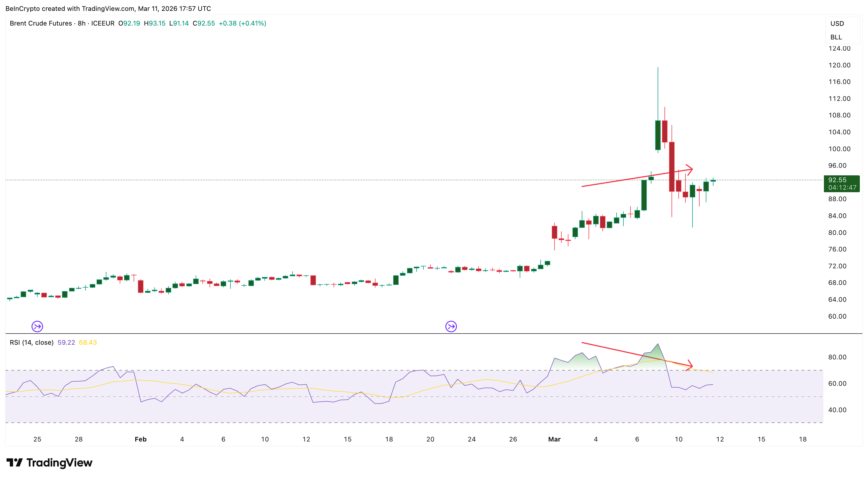Click the yellow RSI average value 68.43

pyautogui.click(x=88, y=342)
